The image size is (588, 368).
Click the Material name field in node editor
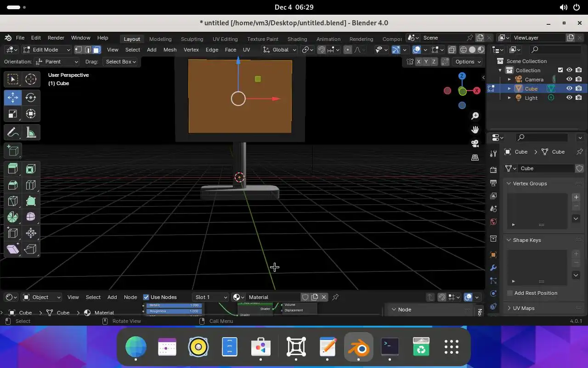coord(273,297)
